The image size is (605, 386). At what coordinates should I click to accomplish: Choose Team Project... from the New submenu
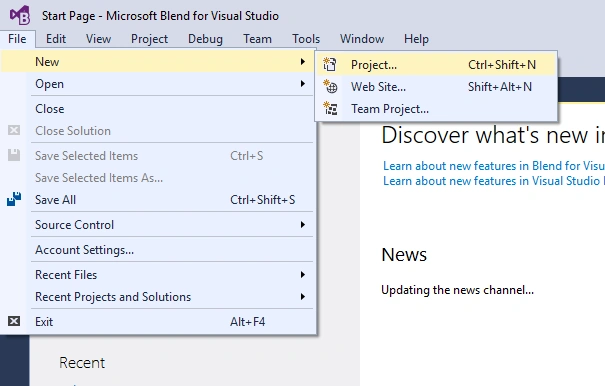(x=436, y=109)
